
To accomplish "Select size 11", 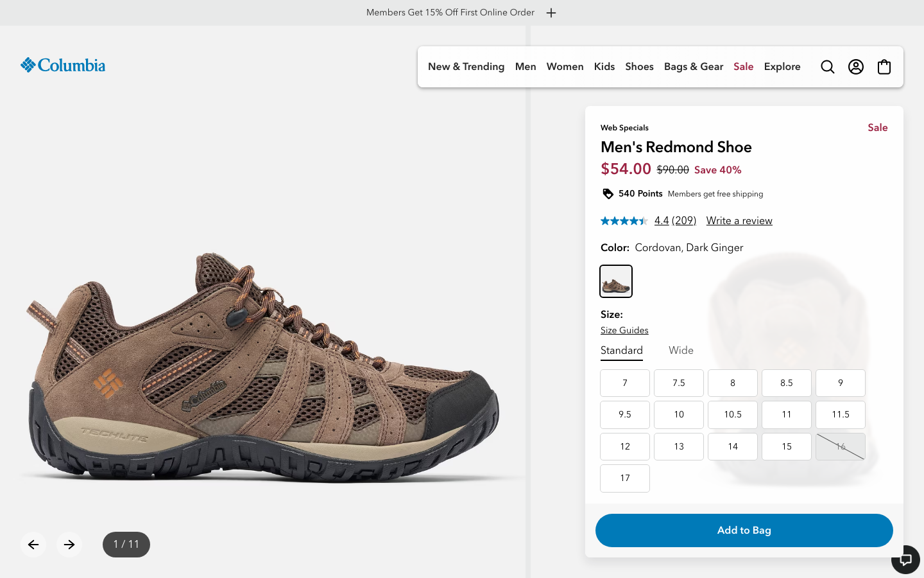I will point(787,415).
